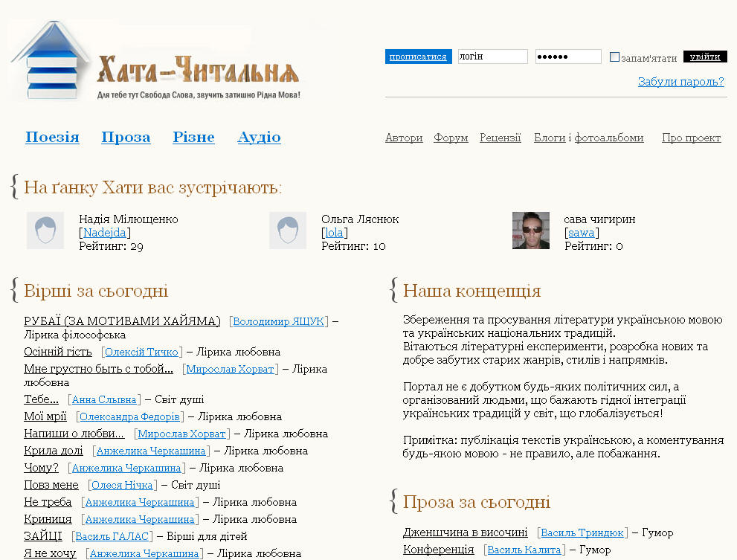
Task: Click the Наша концепція heading
Action: (472, 291)
